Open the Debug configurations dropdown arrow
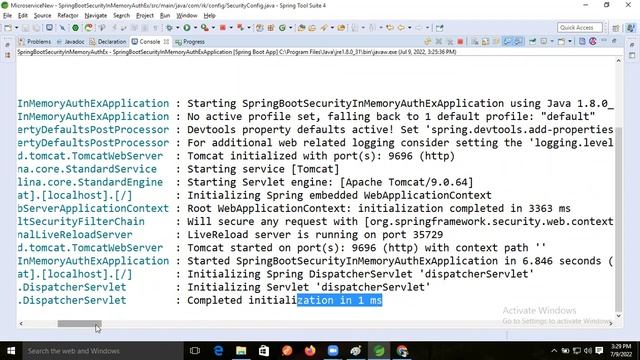The width and height of the screenshot is (640, 360). [178, 28]
